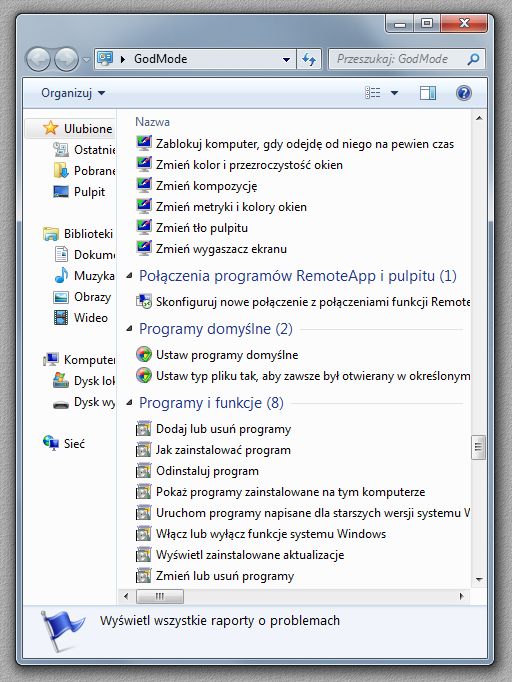Click icon beside Ustaw programy domyślne
512x682 pixels.
tap(144, 354)
